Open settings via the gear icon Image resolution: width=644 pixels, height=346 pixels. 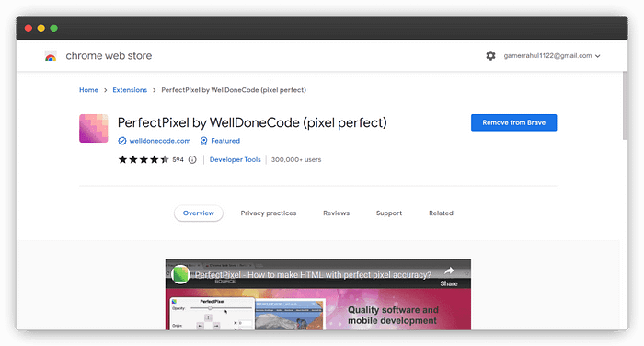pos(490,56)
